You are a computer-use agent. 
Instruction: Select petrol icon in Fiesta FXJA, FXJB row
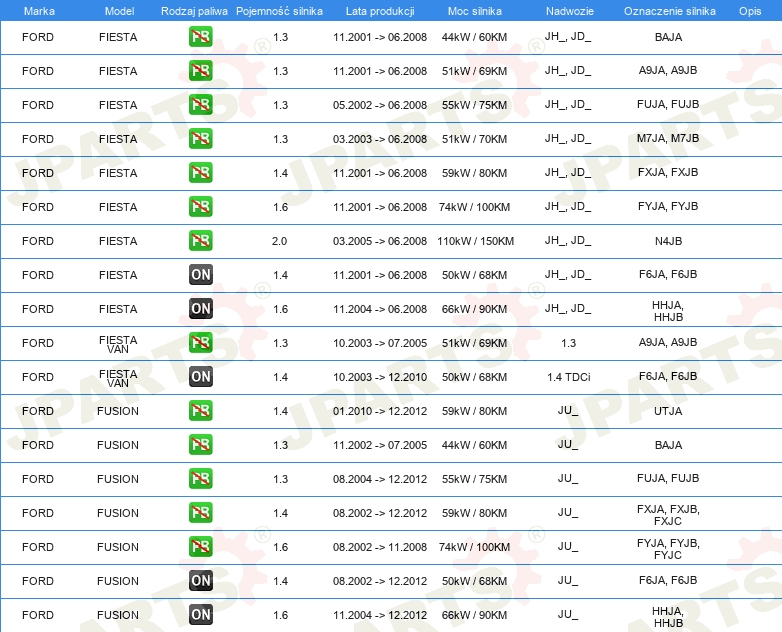click(x=200, y=173)
